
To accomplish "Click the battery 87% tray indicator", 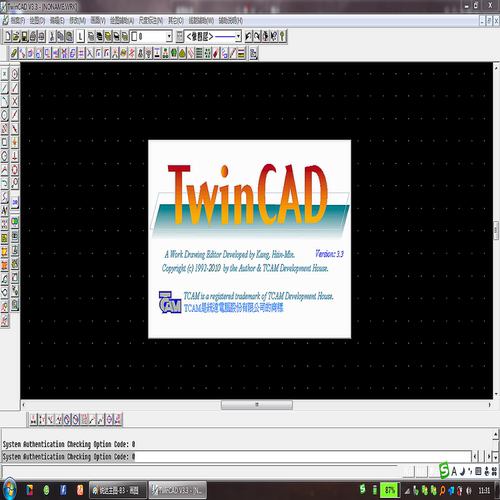I will pyautogui.click(x=389, y=490).
